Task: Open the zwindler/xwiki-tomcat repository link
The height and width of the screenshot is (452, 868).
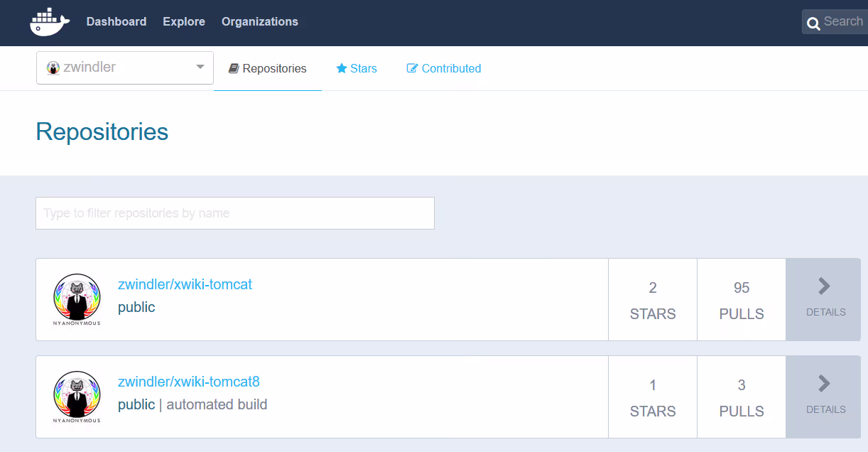Action: tap(185, 284)
